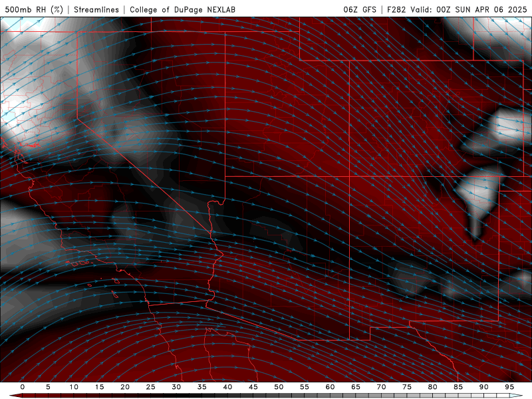
Task: Click the '06Z GFS' model run label
Action: 360,9
